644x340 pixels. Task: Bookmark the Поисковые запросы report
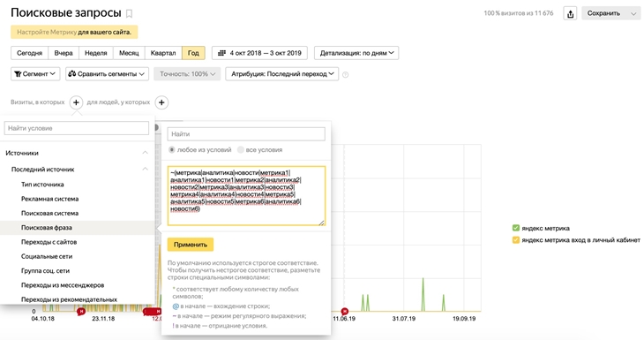pyautogui.click(x=129, y=13)
